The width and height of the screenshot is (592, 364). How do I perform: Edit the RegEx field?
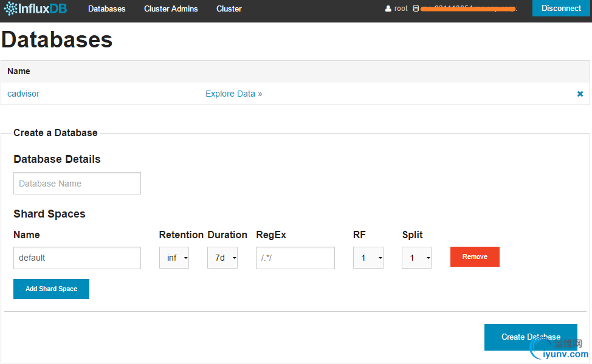point(295,258)
